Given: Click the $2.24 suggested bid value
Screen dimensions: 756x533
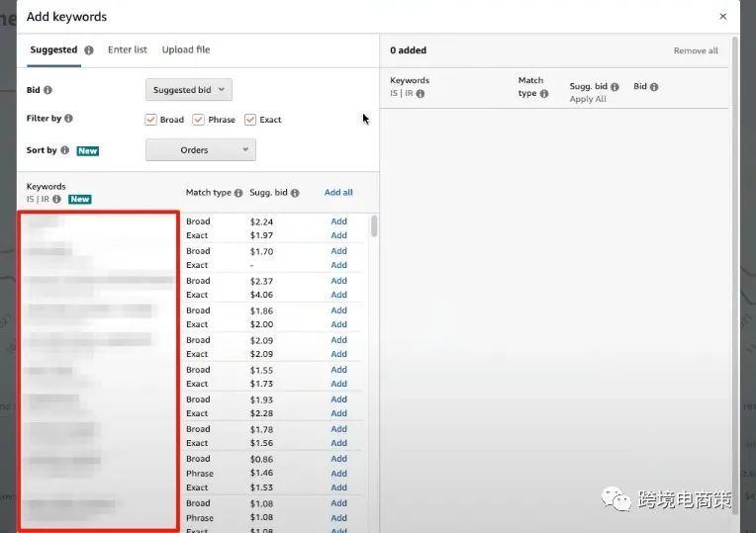Looking at the screenshot, I should coord(261,222).
